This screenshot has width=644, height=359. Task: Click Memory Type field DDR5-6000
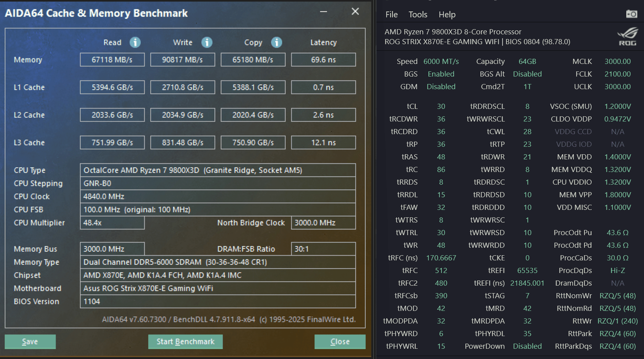(x=218, y=262)
